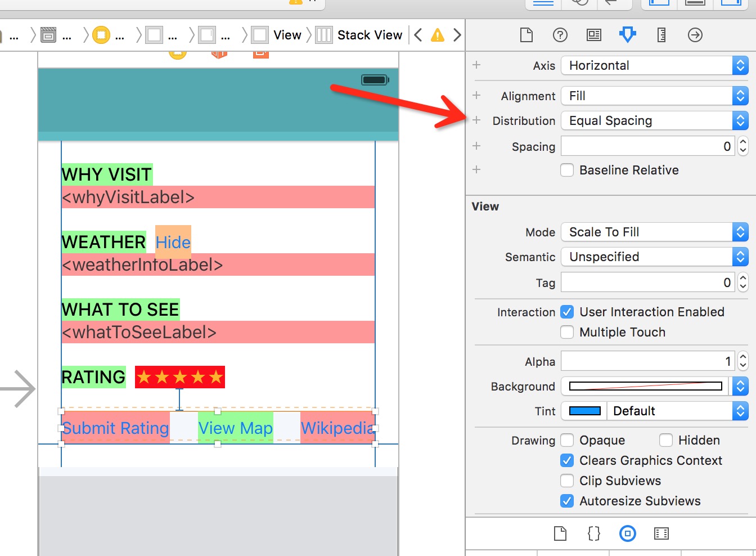Select View in the jump bar
Screen dimensions: 756x556
point(287,35)
